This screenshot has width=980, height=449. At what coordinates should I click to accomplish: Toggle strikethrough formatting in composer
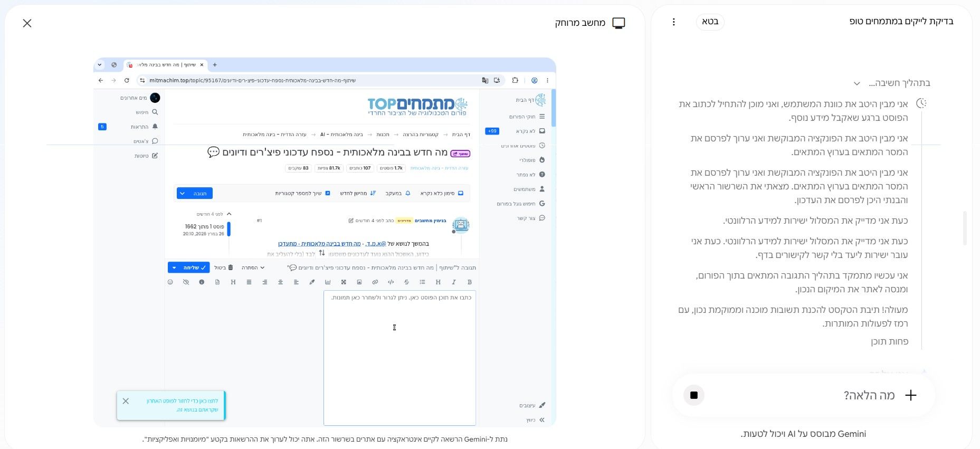click(406, 282)
